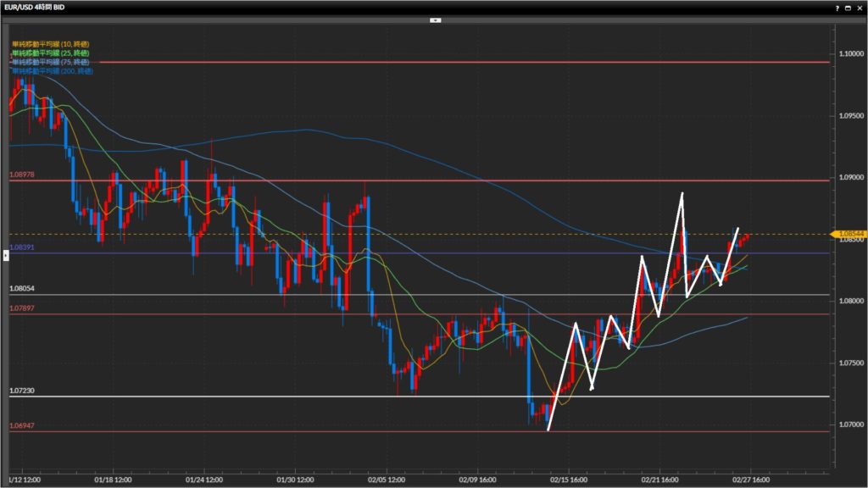Select the 10-period moving average label
This screenshot has width=868, height=488.
click(x=50, y=43)
